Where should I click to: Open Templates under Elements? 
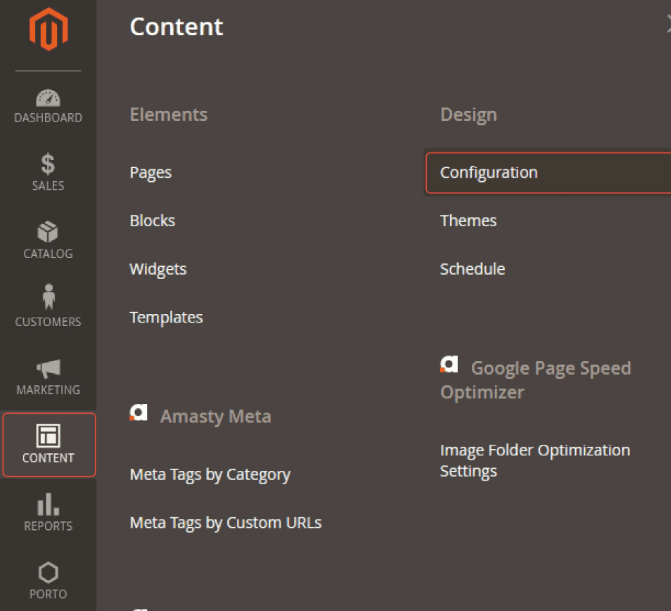[x=166, y=317]
